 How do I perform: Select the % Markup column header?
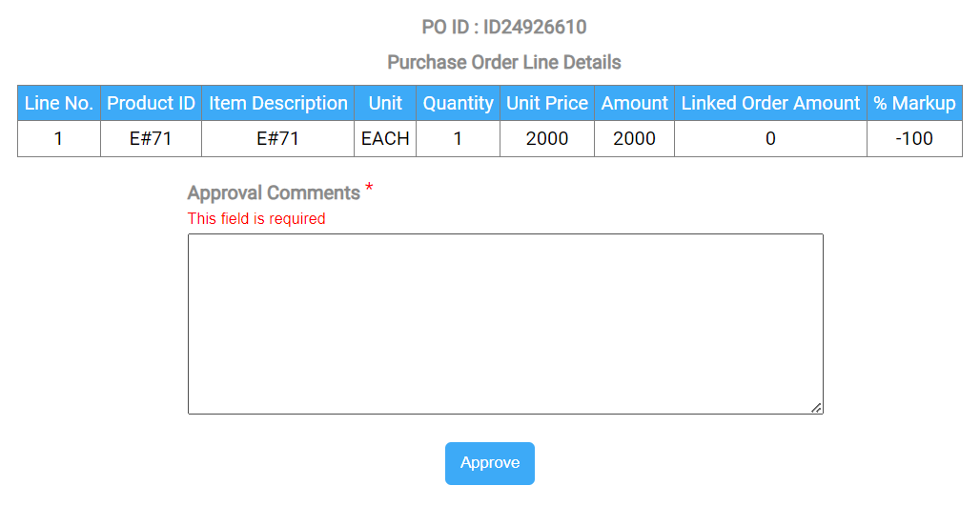pyautogui.click(x=914, y=104)
